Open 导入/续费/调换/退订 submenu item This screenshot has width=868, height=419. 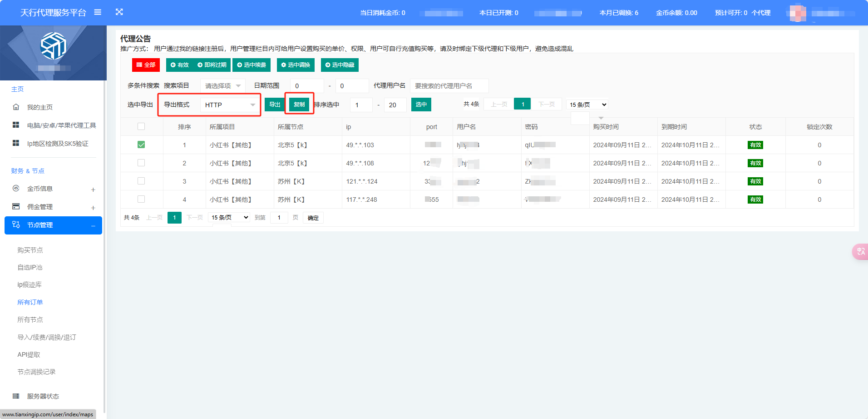point(47,337)
